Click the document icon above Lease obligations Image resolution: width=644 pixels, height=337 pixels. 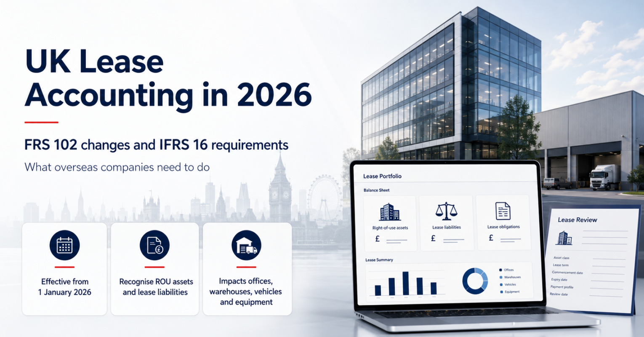(x=503, y=211)
